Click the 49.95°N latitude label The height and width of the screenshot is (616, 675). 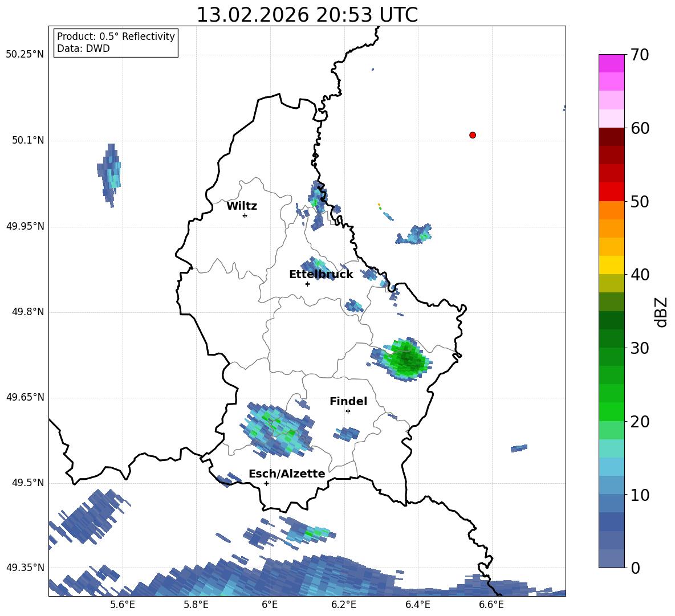(25, 226)
